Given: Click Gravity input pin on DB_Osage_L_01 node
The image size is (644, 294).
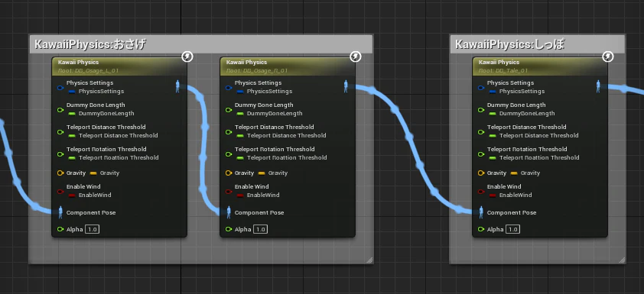Looking at the screenshot, I should pyautogui.click(x=60, y=173).
